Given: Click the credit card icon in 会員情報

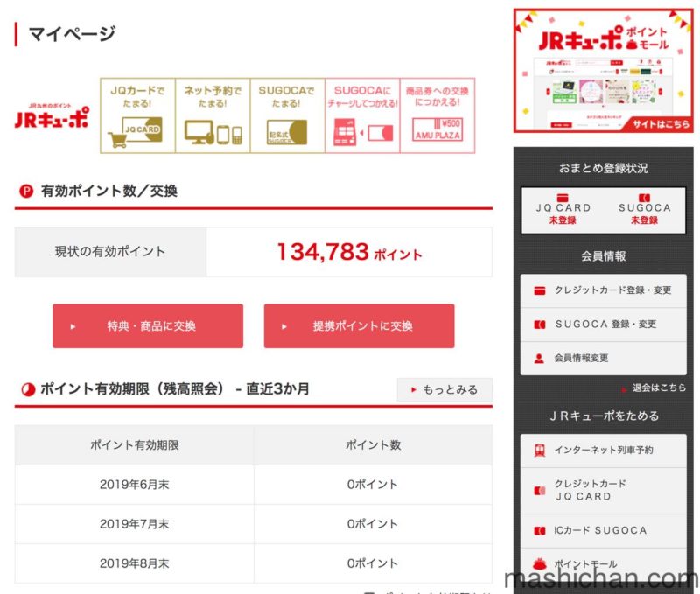Looking at the screenshot, I should pos(540,291).
